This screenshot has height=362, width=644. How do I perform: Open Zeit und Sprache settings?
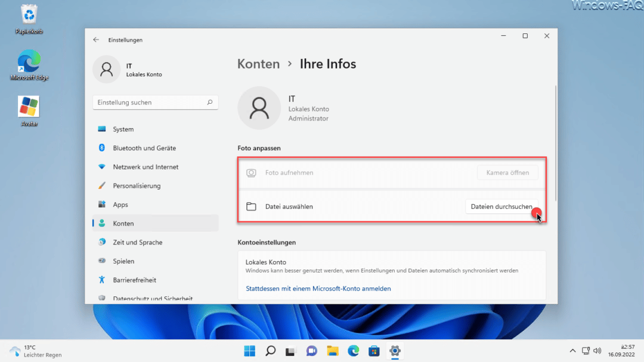pos(155,242)
